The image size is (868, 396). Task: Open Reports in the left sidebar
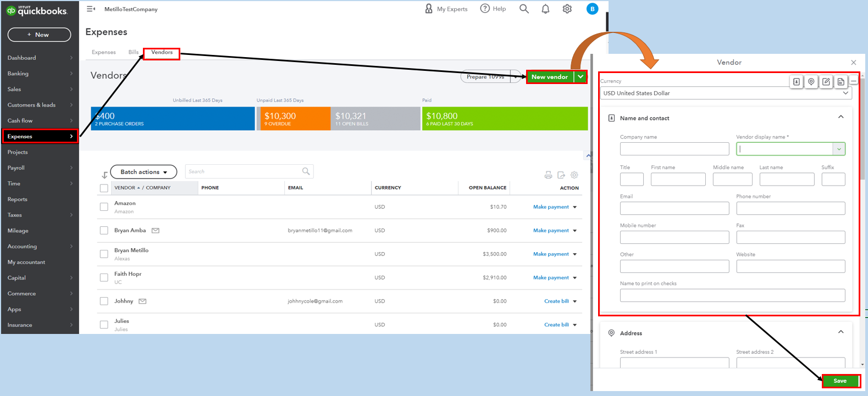click(x=40, y=199)
